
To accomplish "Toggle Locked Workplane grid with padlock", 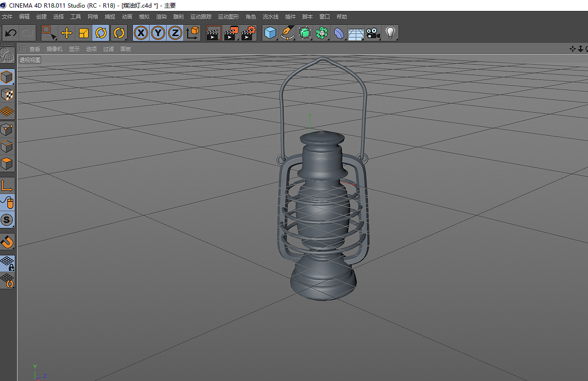I will point(7,264).
